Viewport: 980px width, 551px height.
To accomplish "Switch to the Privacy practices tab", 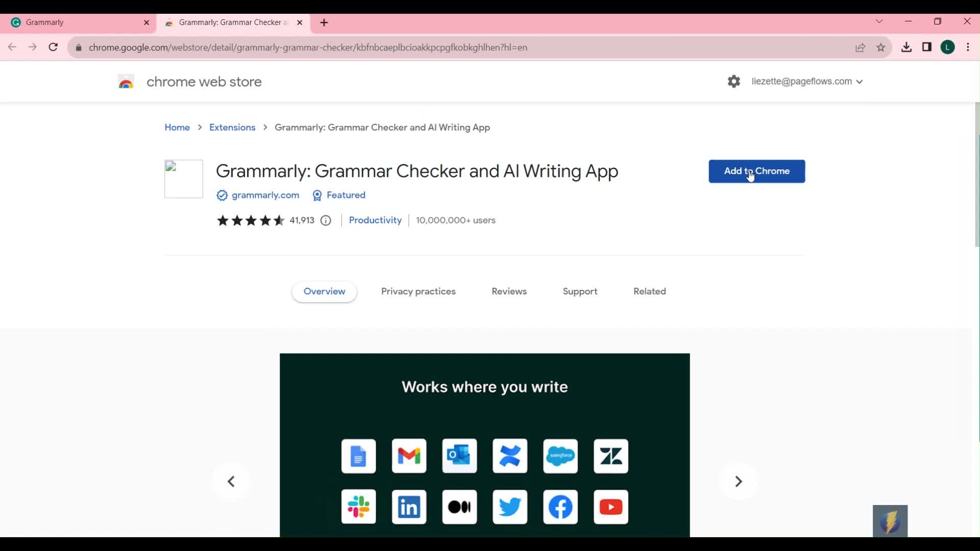I will [x=418, y=291].
